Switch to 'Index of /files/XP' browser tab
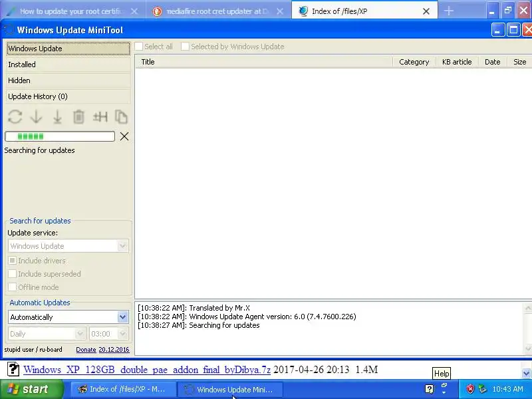The width and height of the screenshot is (532, 399). (360, 11)
